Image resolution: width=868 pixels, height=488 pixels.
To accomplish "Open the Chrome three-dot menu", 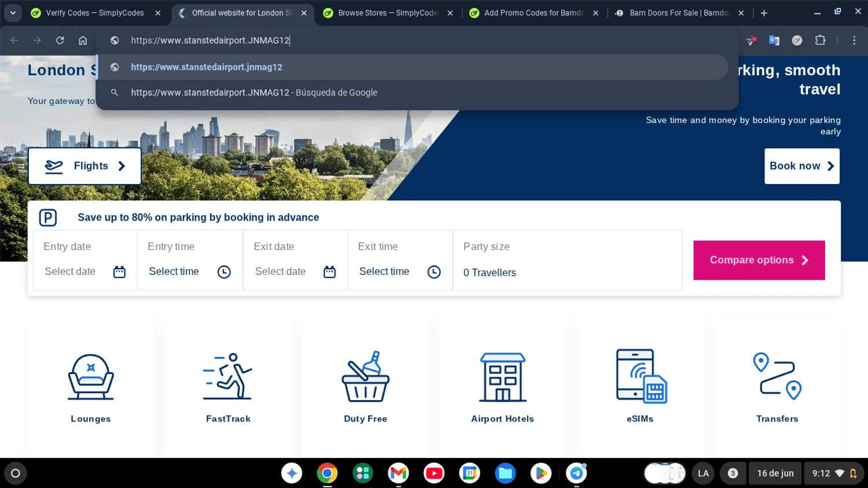I will pyautogui.click(x=854, y=40).
